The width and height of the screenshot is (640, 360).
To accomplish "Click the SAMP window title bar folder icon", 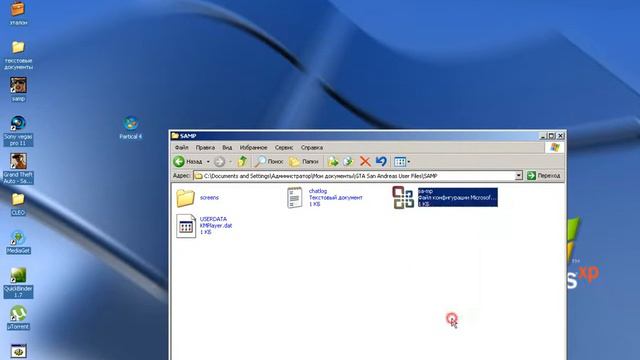I will (x=175, y=136).
